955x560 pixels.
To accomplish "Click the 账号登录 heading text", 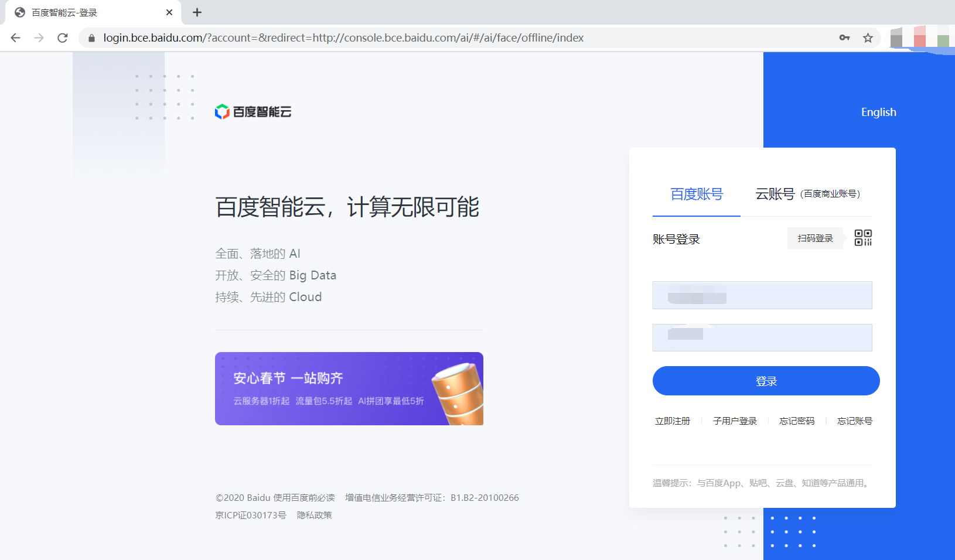I will (x=676, y=239).
